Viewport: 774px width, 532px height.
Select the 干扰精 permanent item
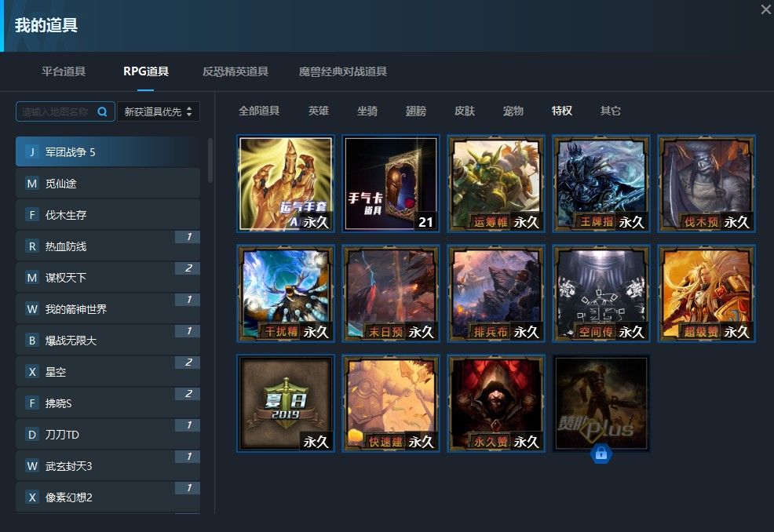click(285, 293)
